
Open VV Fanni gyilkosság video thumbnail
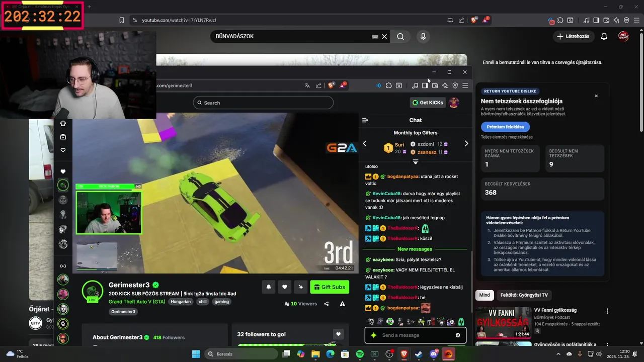[x=503, y=322]
